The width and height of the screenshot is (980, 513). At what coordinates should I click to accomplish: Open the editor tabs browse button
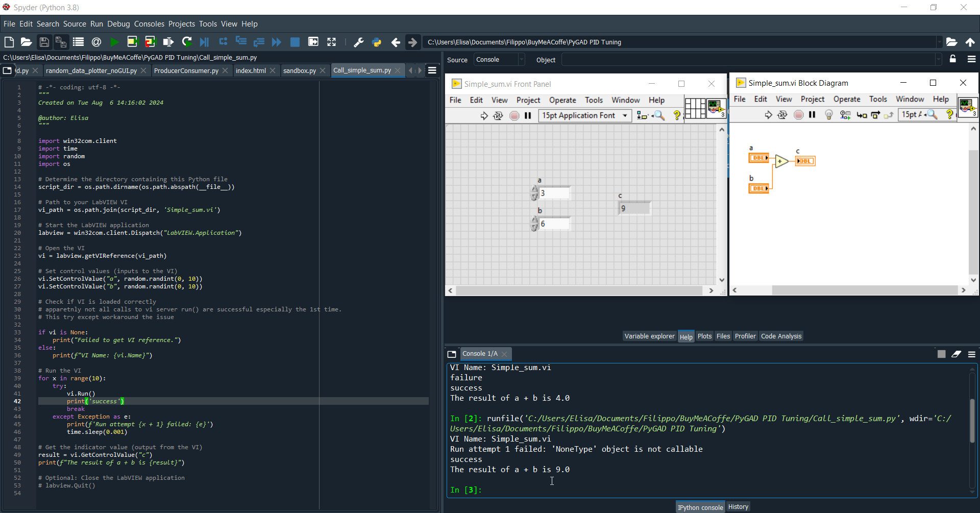(x=7, y=70)
